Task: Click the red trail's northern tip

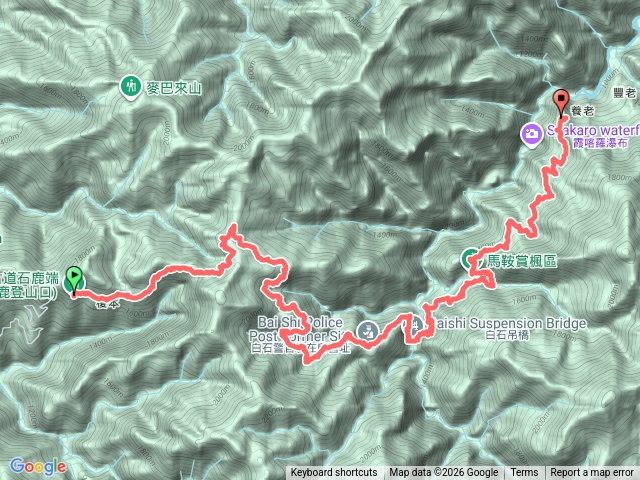Action: tap(233, 225)
